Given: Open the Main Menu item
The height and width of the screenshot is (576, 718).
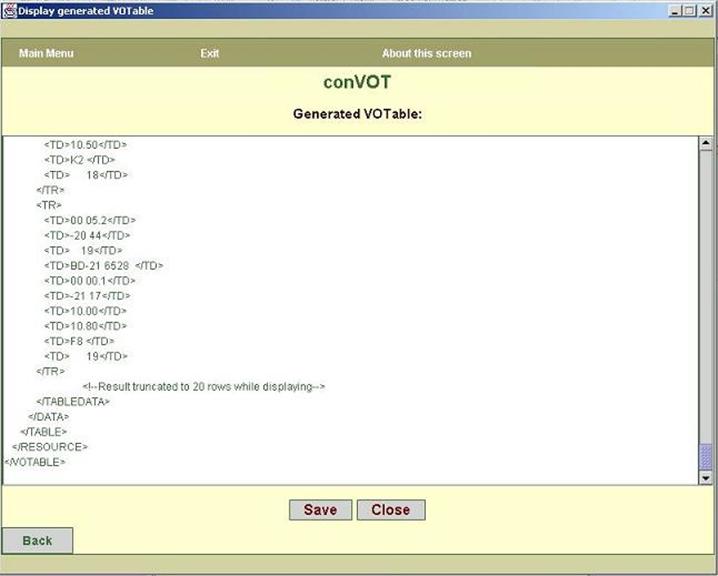Looking at the screenshot, I should 46,53.
